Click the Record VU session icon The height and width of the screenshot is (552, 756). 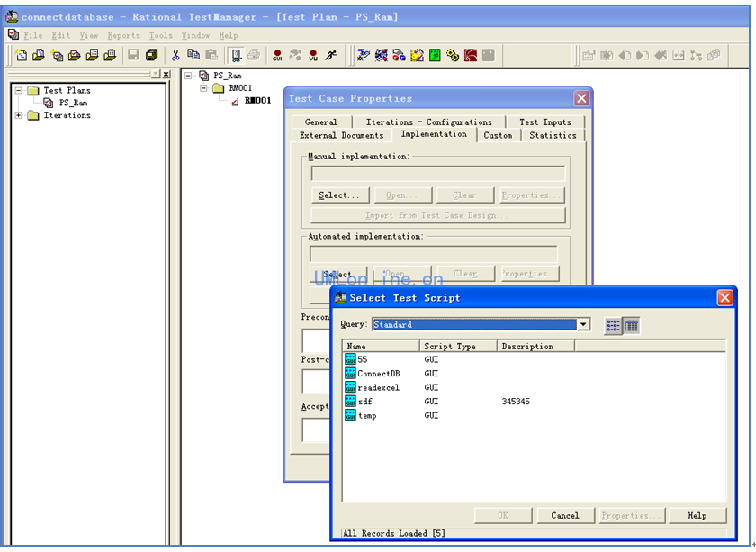click(x=313, y=56)
